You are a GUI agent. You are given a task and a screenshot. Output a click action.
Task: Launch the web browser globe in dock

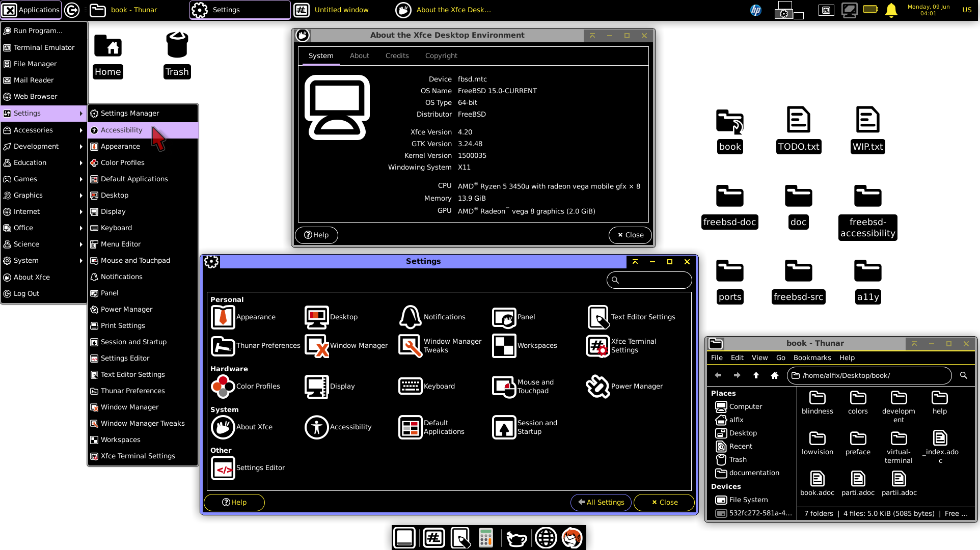(x=546, y=538)
